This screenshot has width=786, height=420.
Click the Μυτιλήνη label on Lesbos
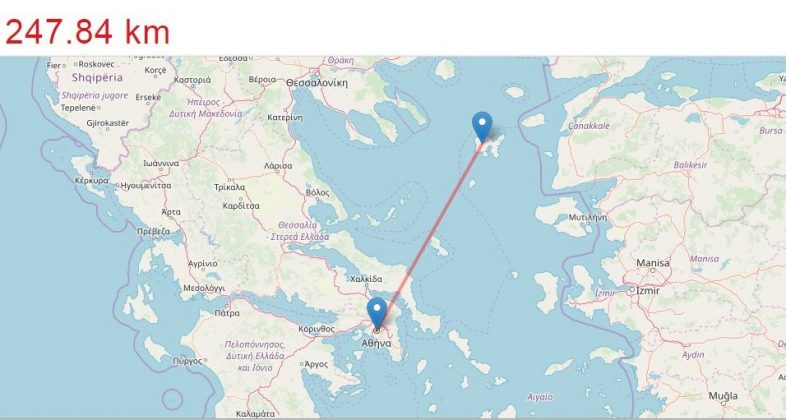pyautogui.click(x=587, y=218)
